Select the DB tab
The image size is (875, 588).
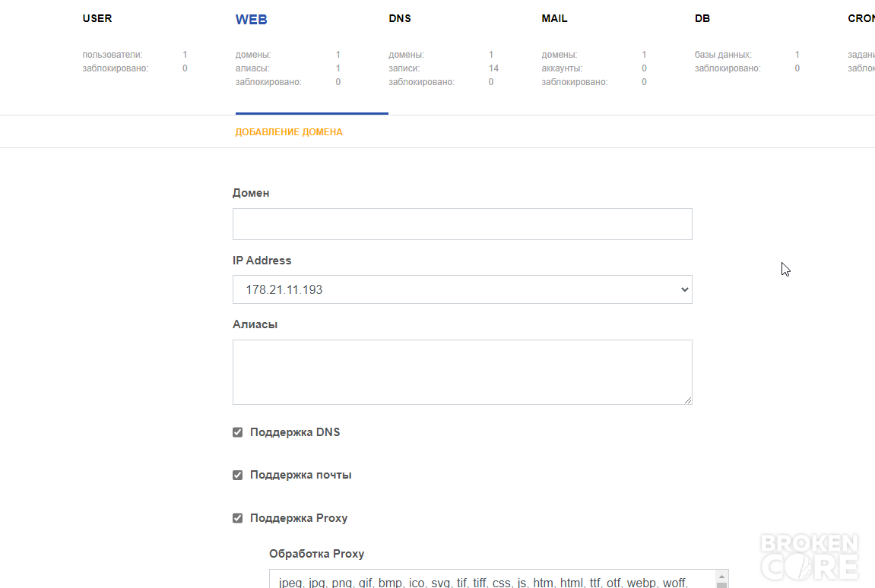tap(702, 18)
